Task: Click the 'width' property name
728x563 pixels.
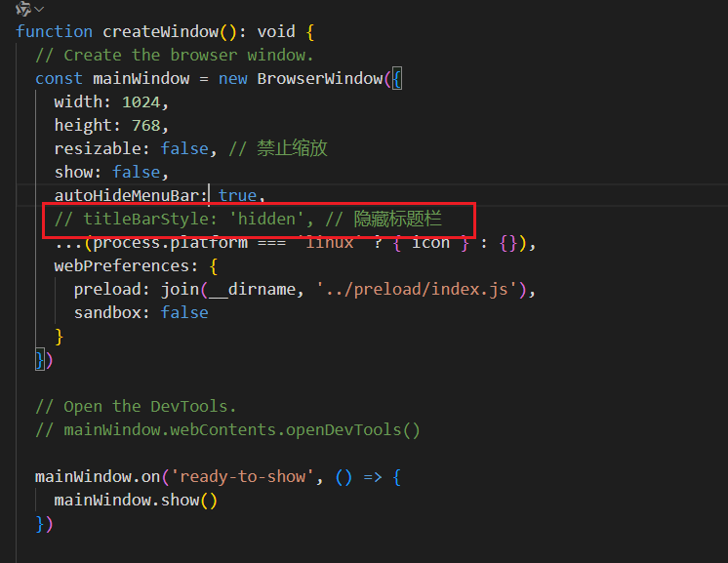Action: pos(78,101)
